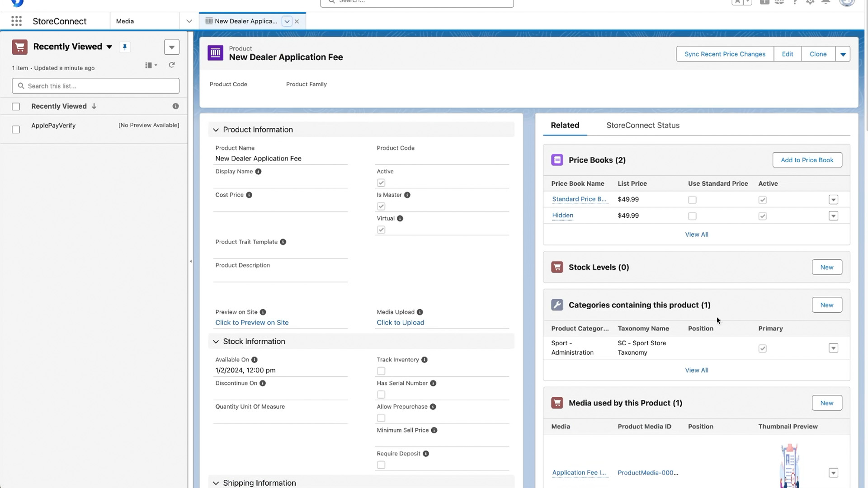This screenshot has height=488, width=868.
Task: Open the ApplePayVerify list item
Action: pos(53,126)
